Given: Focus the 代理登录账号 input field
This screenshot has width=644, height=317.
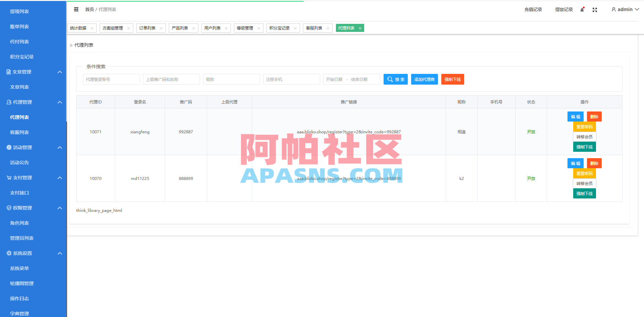Looking at the screenshot, I should (x=111, y=79).
